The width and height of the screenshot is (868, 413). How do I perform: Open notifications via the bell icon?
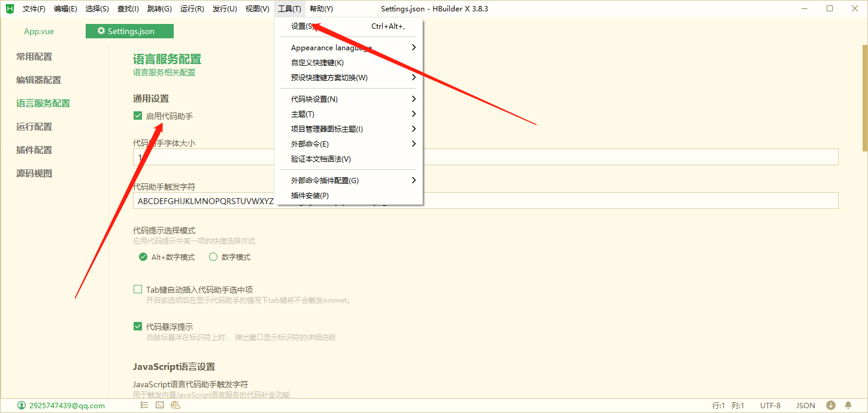[848, 405]
